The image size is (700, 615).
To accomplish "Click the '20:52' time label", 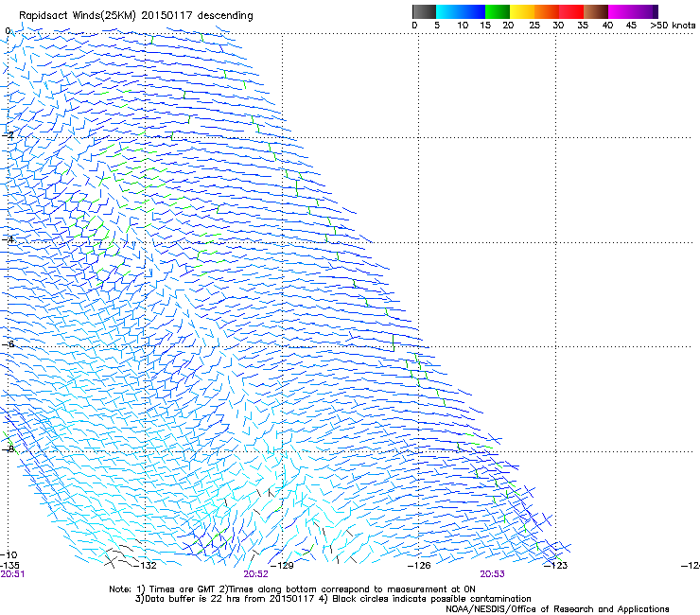I will click(255, 574).
